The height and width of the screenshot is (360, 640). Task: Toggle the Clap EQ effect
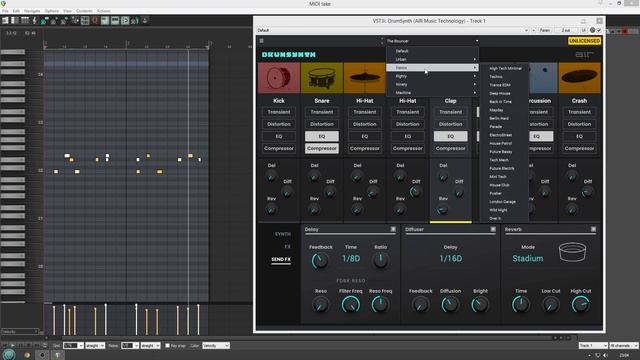pyautogui.click(x=451, y=136)
